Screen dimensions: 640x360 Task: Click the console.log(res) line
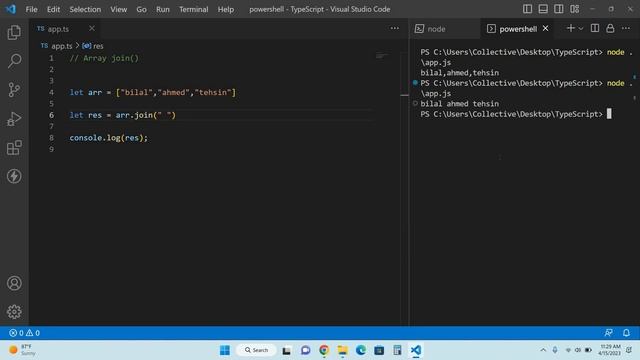click(109, 138)
